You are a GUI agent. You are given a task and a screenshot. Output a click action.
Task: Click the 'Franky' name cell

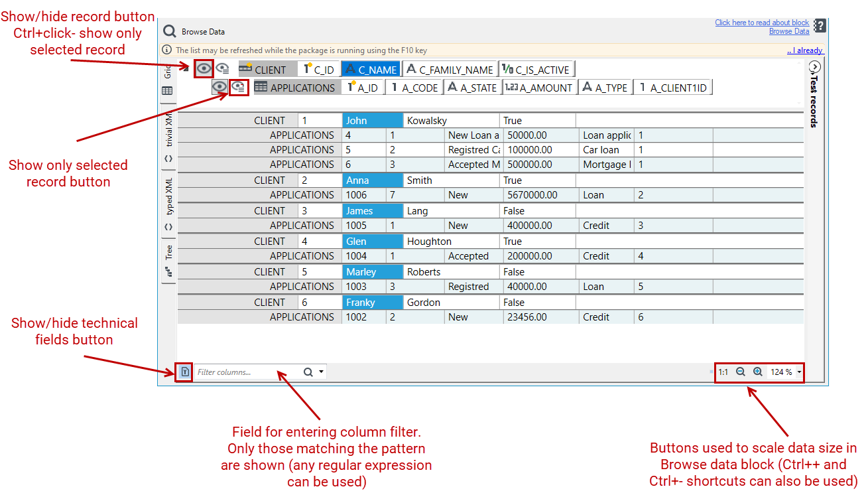pyautogui.click(x=373, y=303)
